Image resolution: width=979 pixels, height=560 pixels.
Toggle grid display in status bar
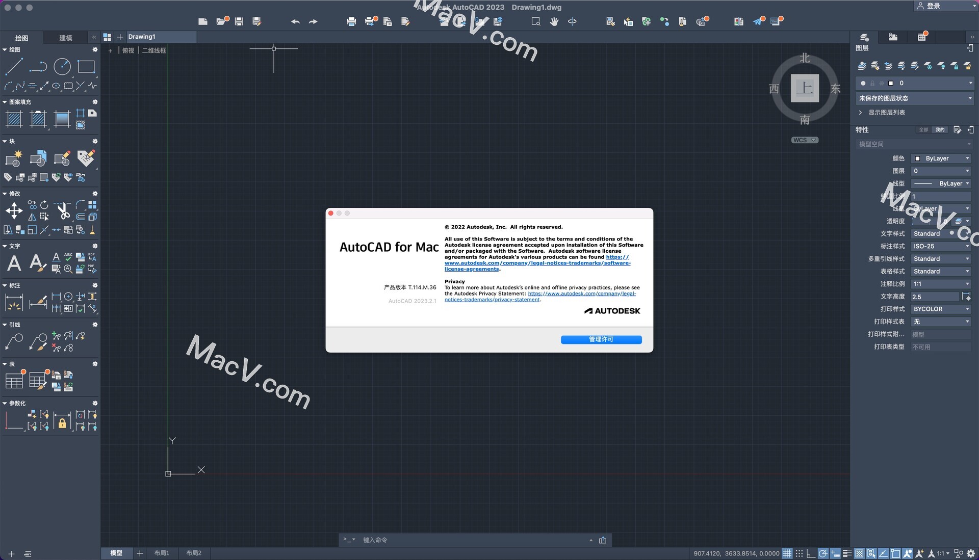[787, 553]
